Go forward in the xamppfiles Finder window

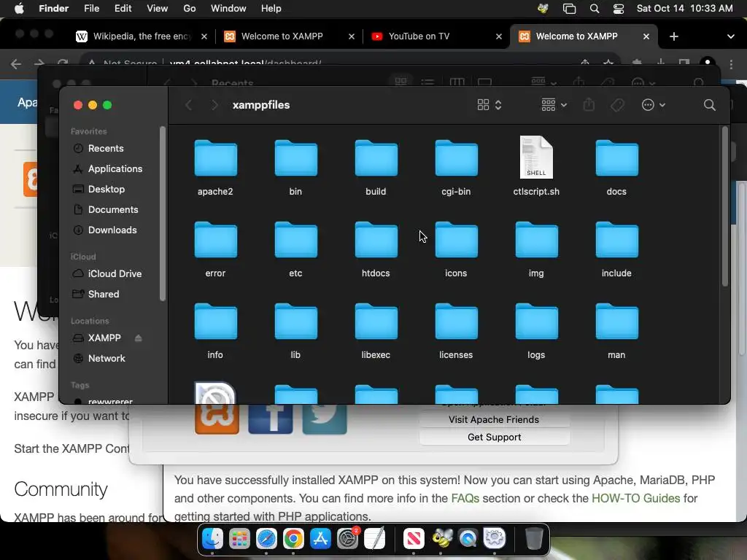point(214,105)
